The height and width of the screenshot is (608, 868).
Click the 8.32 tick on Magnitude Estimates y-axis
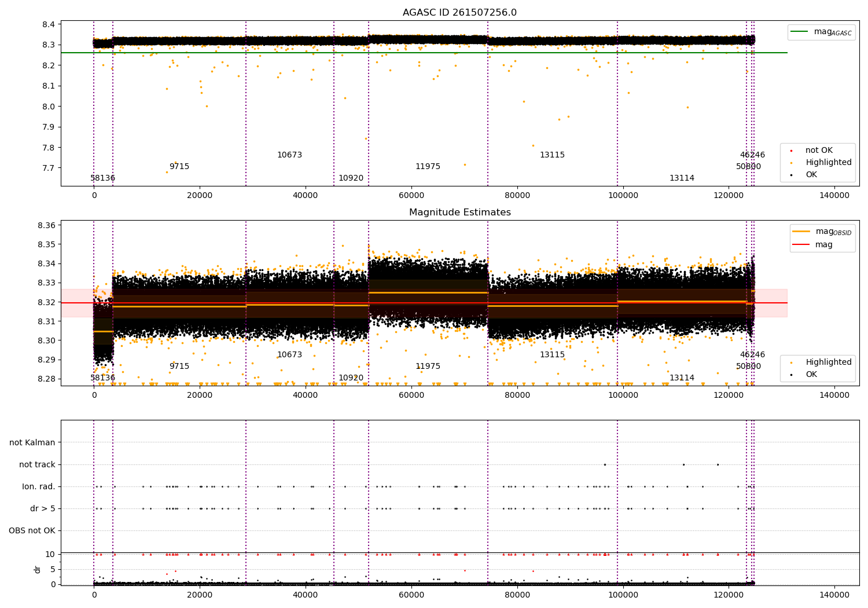(x=46, y=302)
